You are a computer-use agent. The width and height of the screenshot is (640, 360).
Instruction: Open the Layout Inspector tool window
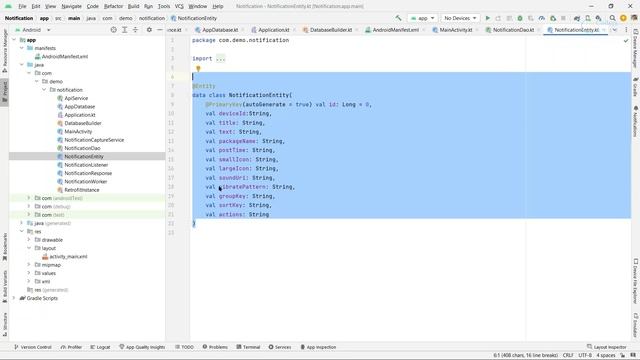tap(607, 347)
